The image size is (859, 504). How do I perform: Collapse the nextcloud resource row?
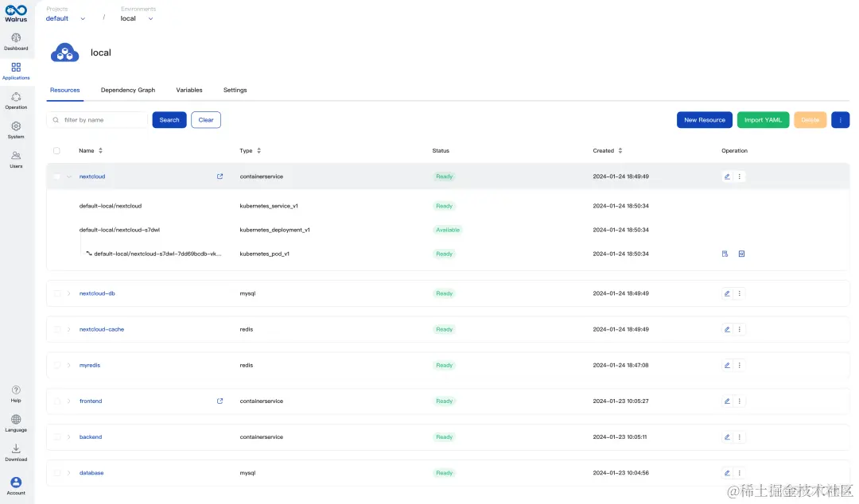point(69,176)
